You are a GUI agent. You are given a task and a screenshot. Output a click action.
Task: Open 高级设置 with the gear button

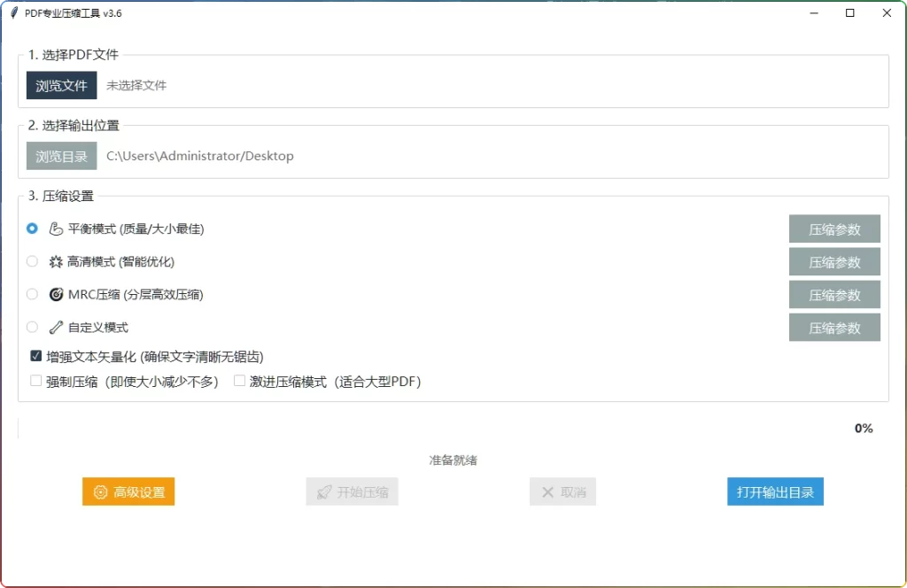pos(128,492)
